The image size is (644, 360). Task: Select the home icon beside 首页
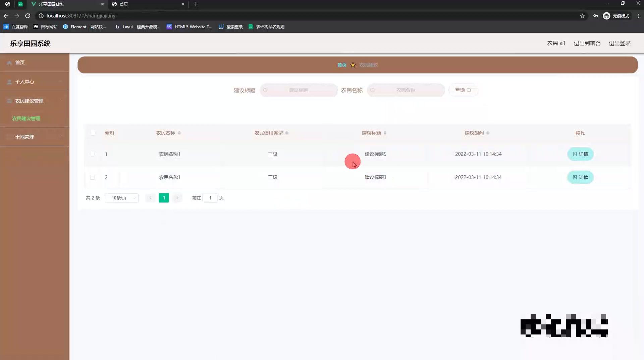9,62
